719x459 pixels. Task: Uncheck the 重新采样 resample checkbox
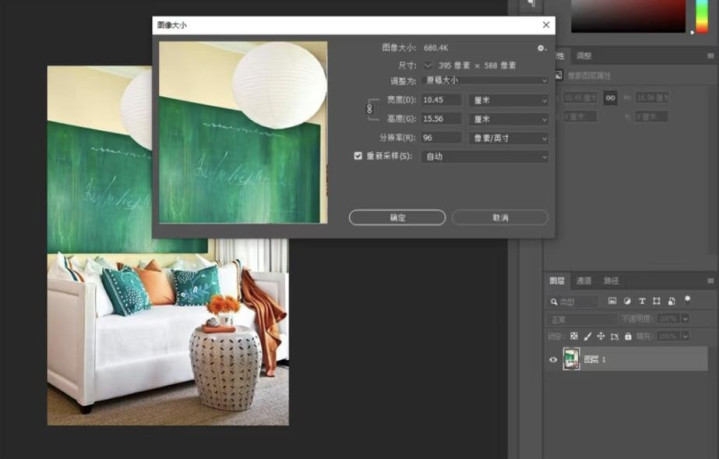(x=358, y=156)
